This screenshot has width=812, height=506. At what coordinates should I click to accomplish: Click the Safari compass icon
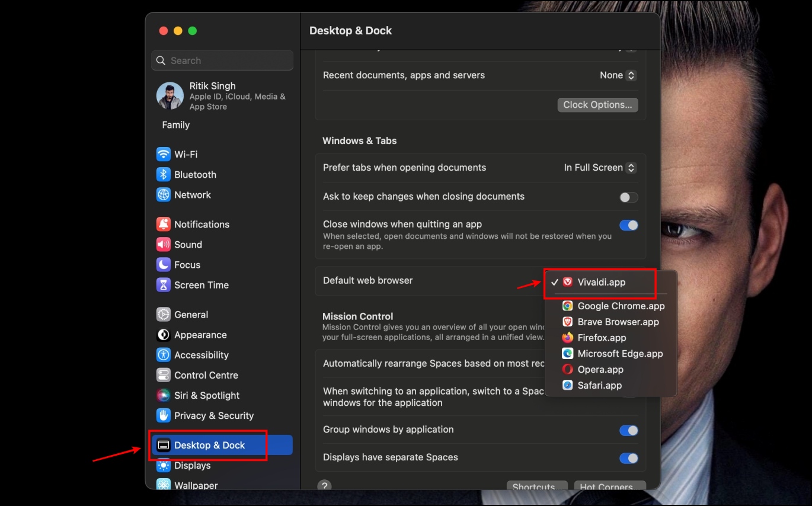pos(568,385)
